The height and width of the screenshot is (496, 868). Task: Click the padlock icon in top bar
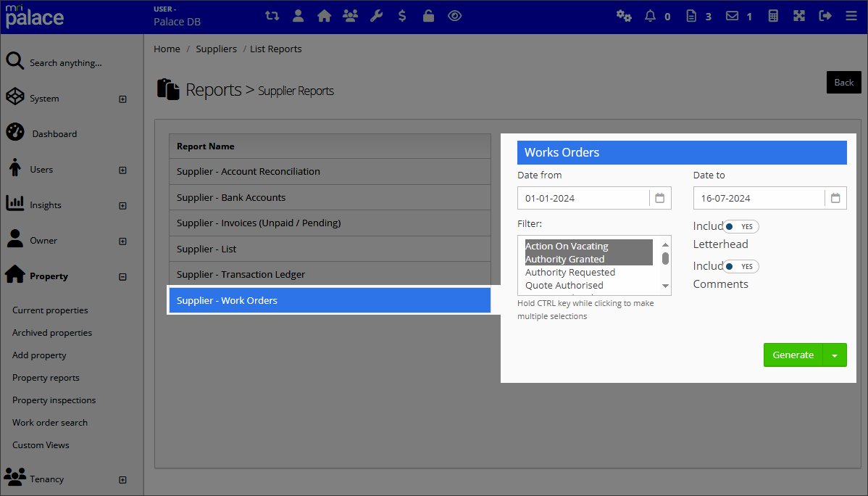tap(428, 16)
